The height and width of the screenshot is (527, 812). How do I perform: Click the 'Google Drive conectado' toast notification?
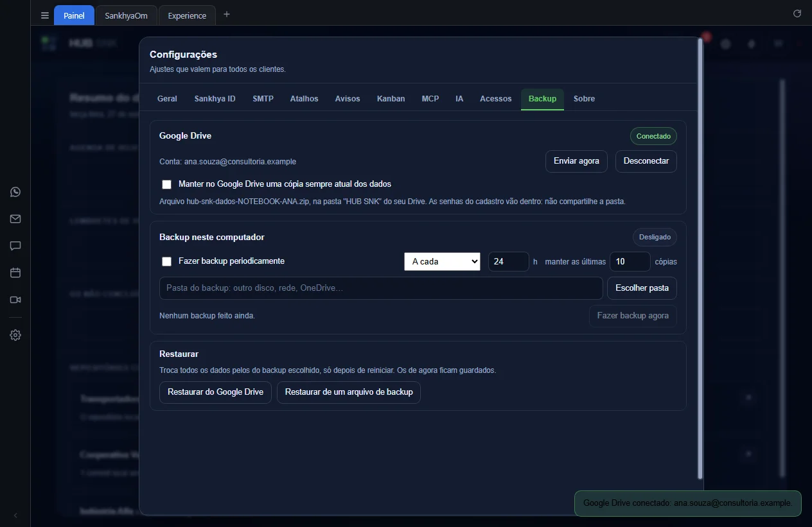click(687, 503)
